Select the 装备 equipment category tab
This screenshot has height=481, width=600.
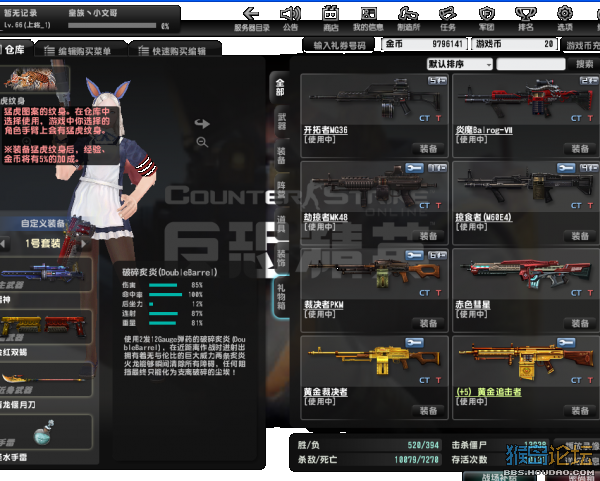(281, 156)
